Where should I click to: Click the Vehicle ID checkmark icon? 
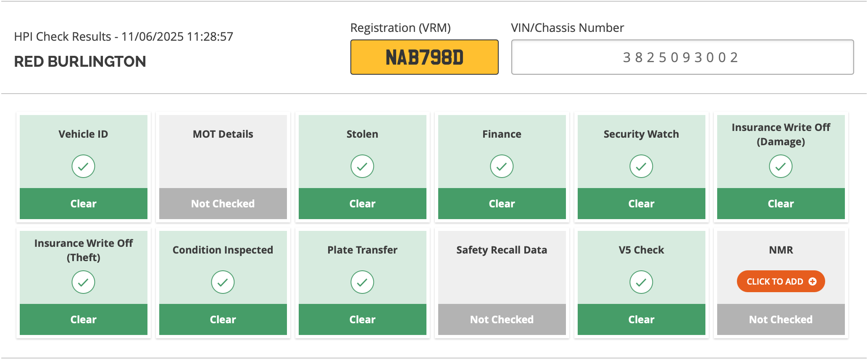[x=83, y=167]
